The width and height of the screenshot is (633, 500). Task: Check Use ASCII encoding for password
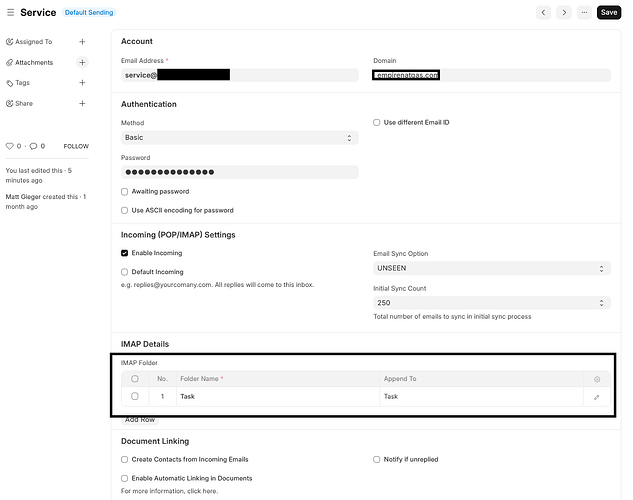click(125, 210)
